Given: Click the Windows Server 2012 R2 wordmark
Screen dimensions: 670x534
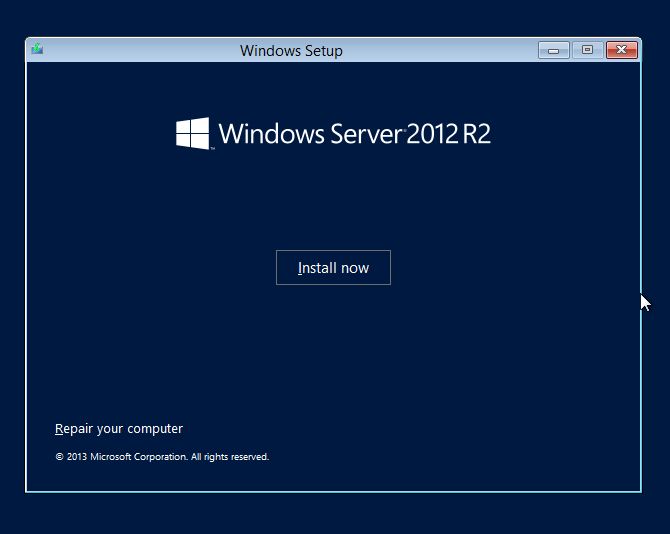Looking at the screenshot, I should pyautogui.click(x=355, y=134).
